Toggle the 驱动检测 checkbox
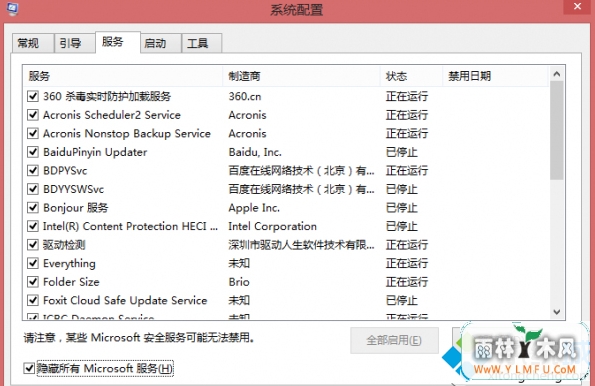This screenshot has width=595, height=386. pyautogui.click(x=33, y=245)
